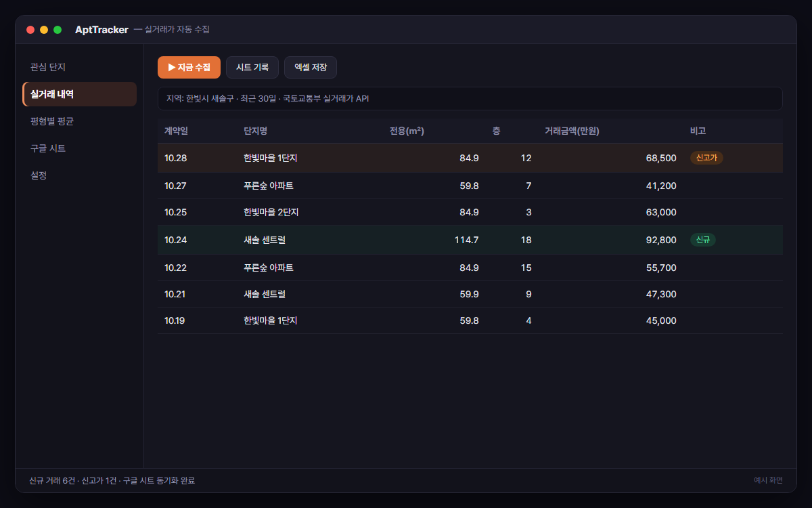The width and height of the screenshot is (812, 508).
Task: Click the 45,000 price cell
Action: pos(661,320)
